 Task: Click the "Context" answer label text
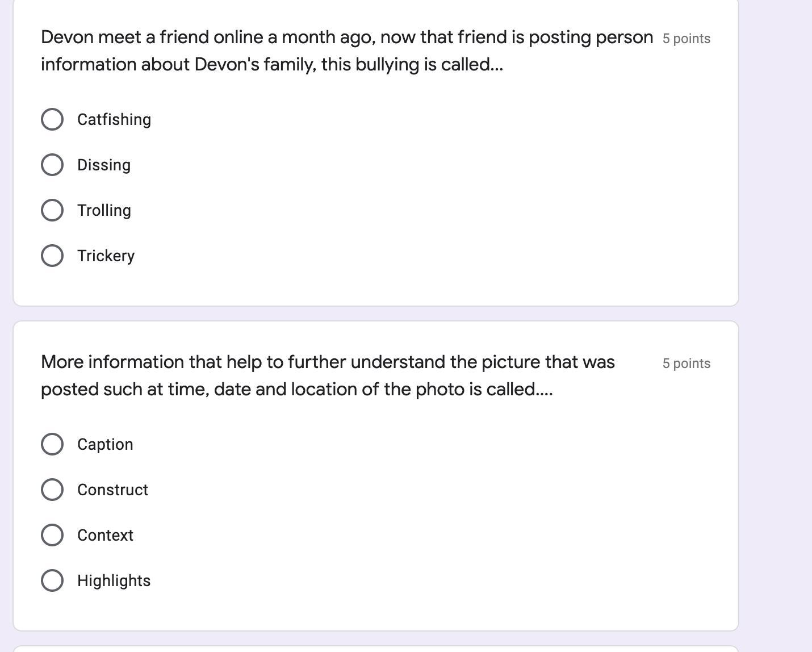point(105,535)
